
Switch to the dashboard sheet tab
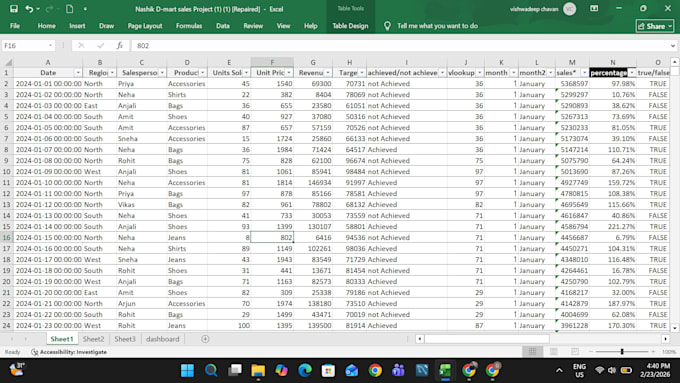tap(163, 339)
